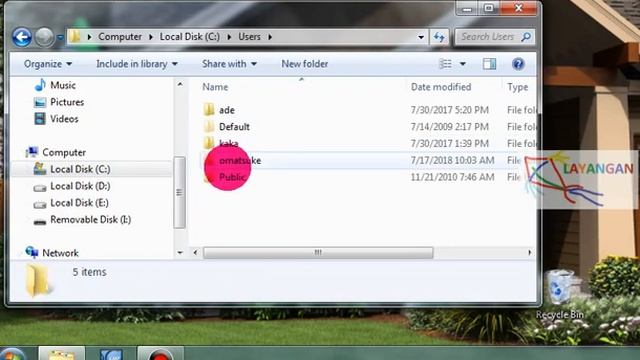Click the Computer monitor icon
640x360 pixels.
coord(32,152)
